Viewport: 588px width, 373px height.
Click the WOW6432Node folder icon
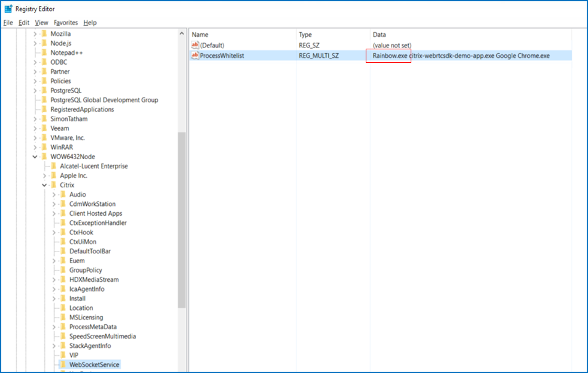point(44,157)
